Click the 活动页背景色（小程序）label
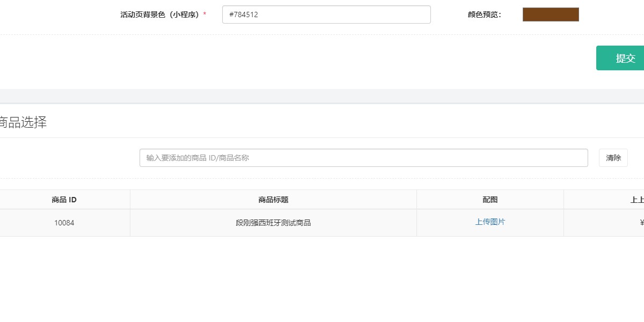The height and width of the screenshot is (322, 644). (163, 14)
